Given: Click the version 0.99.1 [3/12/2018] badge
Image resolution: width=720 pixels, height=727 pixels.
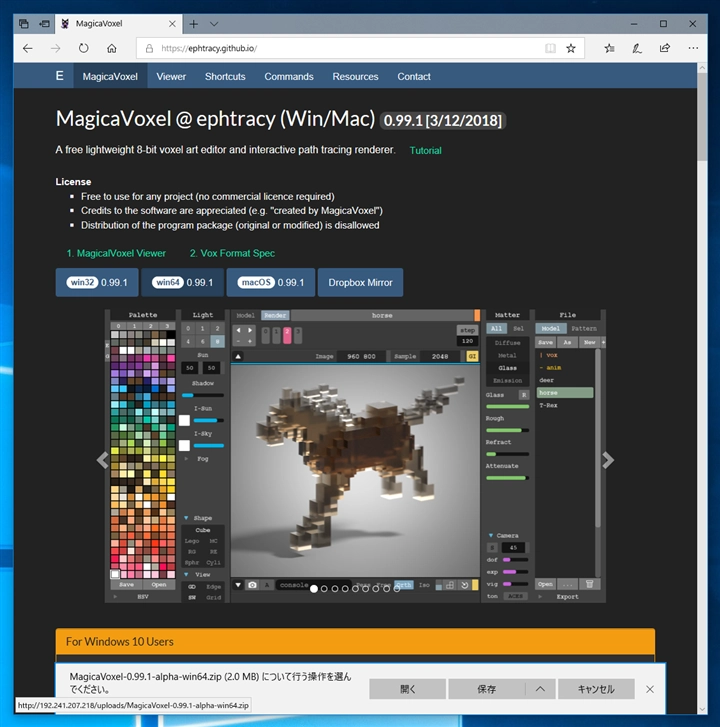Looking at the screenshot, I should tap(443, 121).
